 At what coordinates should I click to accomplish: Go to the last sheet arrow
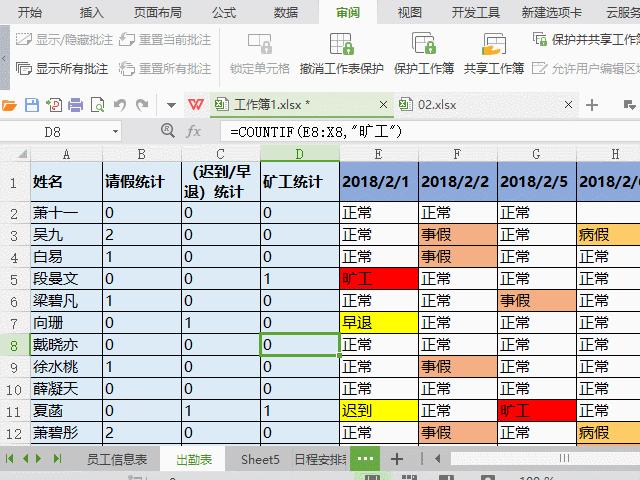coord(58,458)
